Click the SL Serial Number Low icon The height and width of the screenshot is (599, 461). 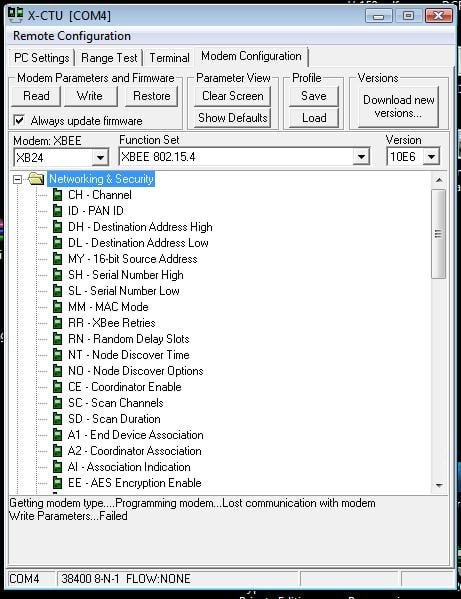57,291
